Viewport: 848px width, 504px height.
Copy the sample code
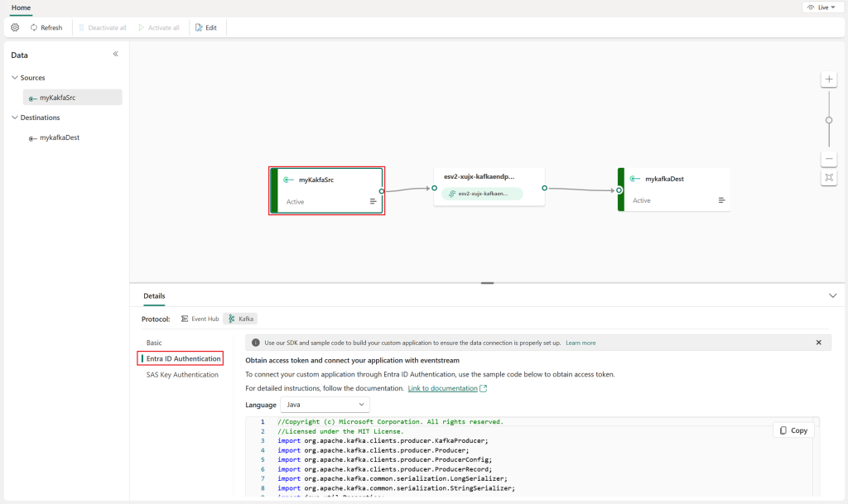coord(793,430)
